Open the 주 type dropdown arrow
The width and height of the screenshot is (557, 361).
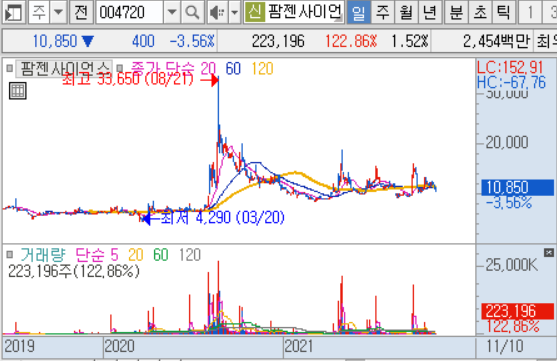[x=58, y=12]
